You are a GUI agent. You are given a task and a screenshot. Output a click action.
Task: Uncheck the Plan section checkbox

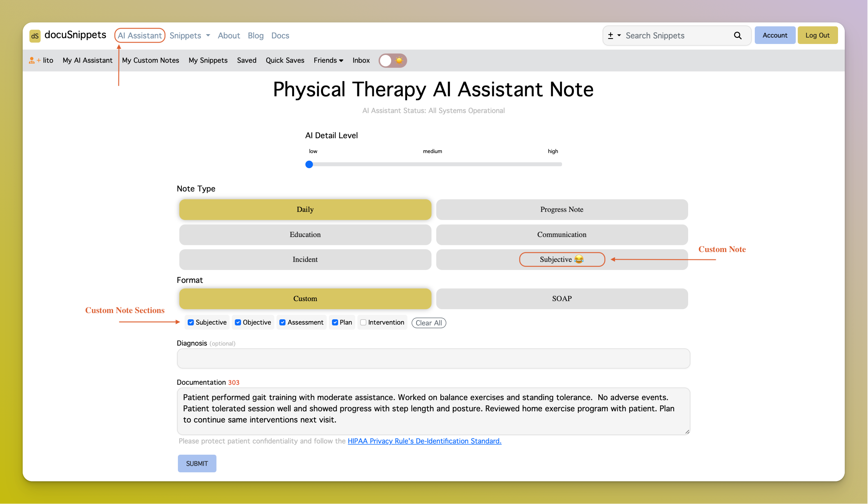pos(335,322)
